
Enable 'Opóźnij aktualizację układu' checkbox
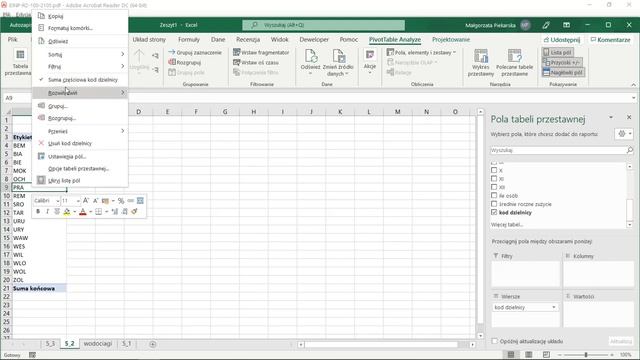495,341
